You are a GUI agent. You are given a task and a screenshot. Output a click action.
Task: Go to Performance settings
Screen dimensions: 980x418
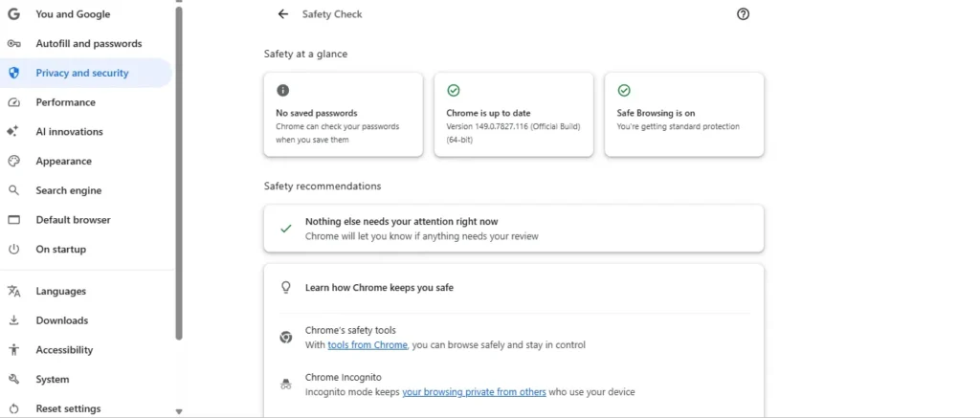pos(86,101)
